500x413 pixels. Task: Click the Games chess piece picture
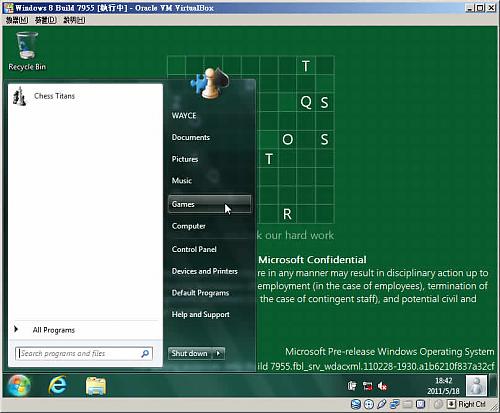(210, 83)
